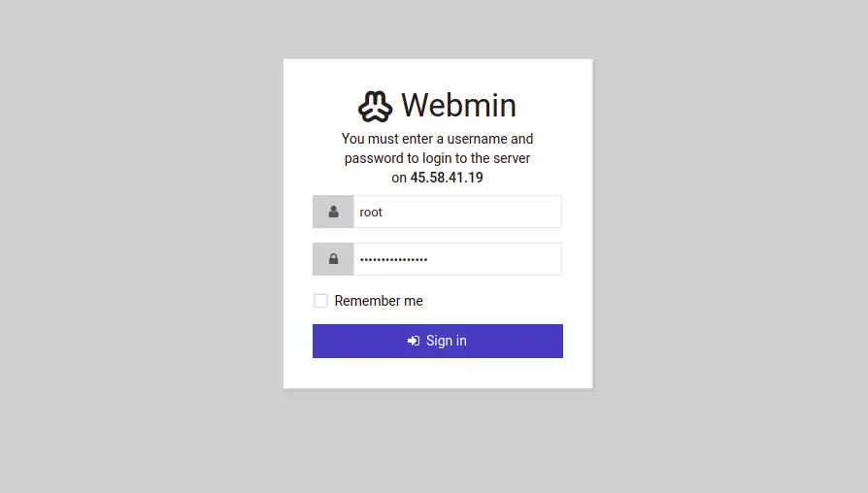Click the Webmin spider-web logo icon
The height and width of the screenshot is (493, 868).
(x=376, y=106)
